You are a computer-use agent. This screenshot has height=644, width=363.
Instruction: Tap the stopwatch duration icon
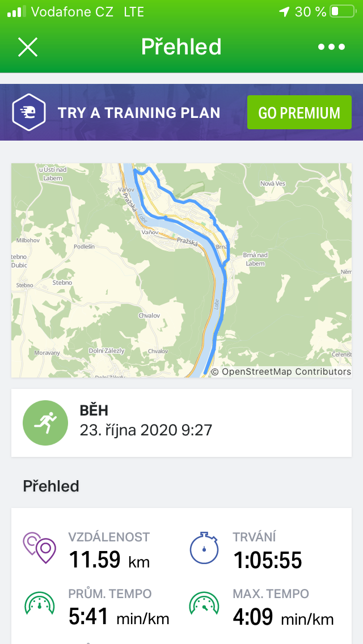coord(204,548)
